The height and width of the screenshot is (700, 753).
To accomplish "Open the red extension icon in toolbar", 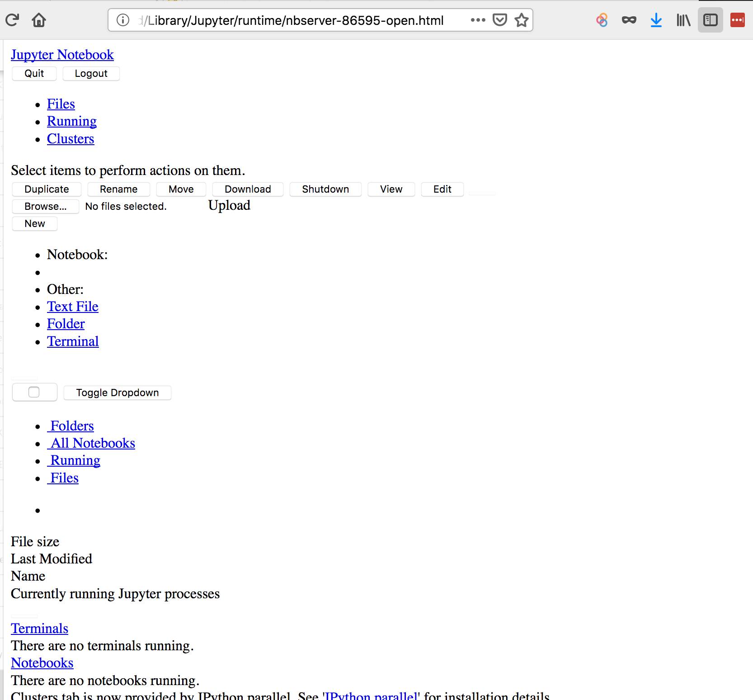I will (738, 20).
